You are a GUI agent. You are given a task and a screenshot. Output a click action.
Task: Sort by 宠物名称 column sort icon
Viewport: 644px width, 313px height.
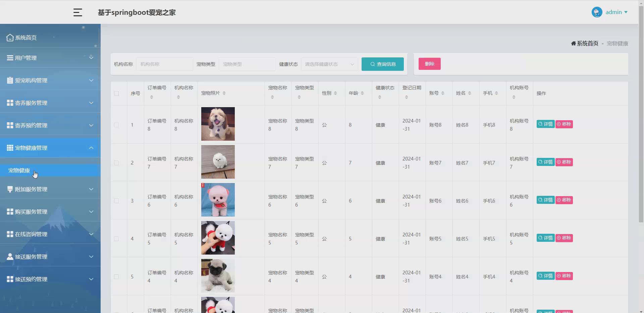[272, 97]
